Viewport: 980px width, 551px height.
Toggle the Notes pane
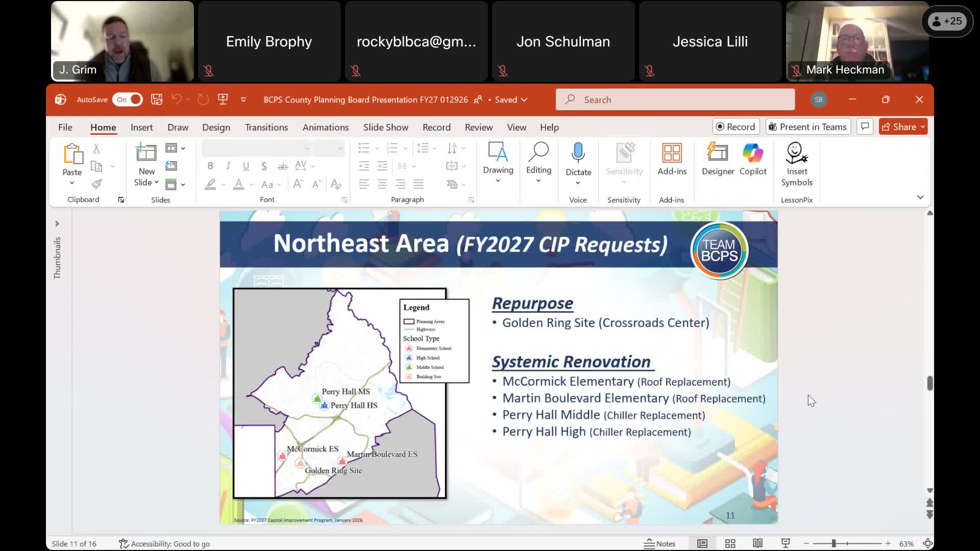pos(659,543)
